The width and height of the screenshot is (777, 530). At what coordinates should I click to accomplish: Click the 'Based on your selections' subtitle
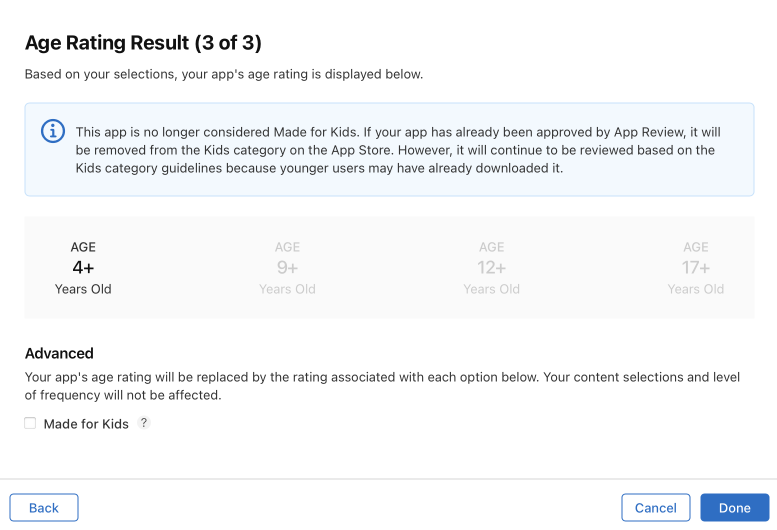coord(224,74)
